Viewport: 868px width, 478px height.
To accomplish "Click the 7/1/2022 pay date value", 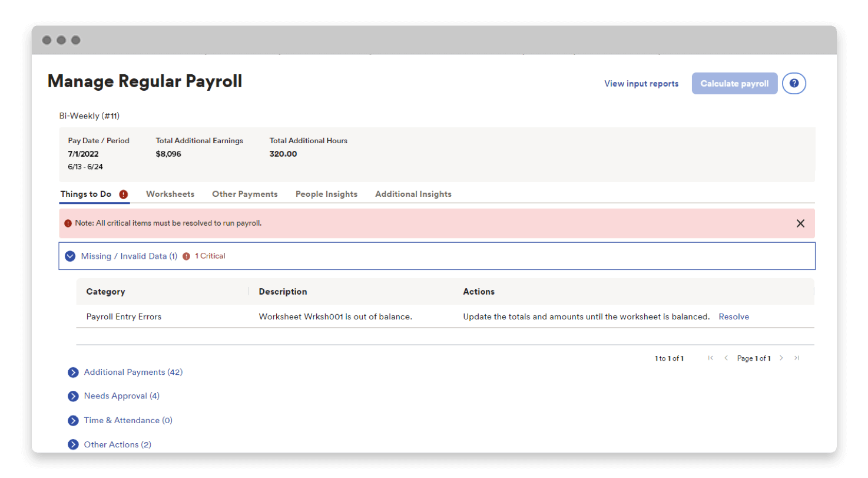I will click(84, 154).
